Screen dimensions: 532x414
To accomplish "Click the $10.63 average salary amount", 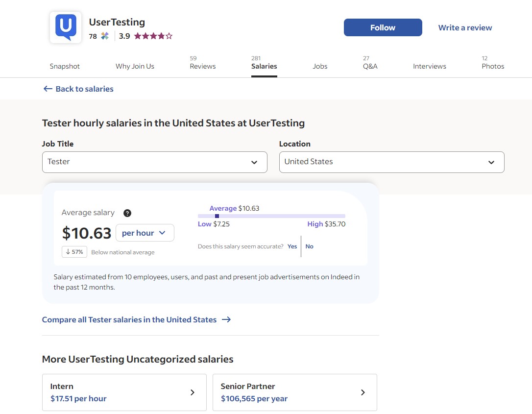I will coord(87,233).
